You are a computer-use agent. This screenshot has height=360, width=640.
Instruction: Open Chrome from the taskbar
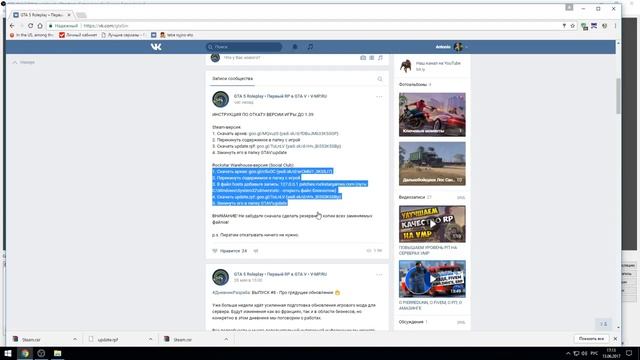point(25,353)
